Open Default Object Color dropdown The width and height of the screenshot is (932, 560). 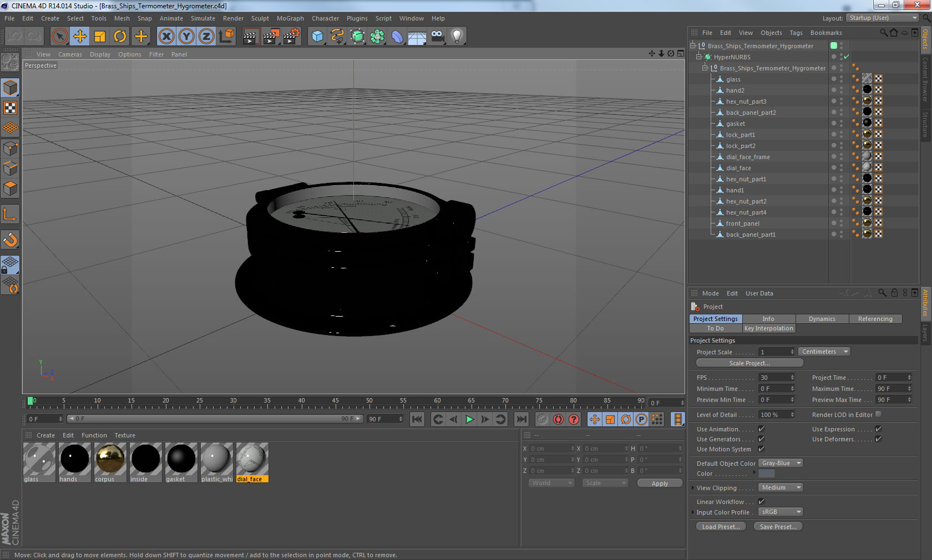click(781, 463)
